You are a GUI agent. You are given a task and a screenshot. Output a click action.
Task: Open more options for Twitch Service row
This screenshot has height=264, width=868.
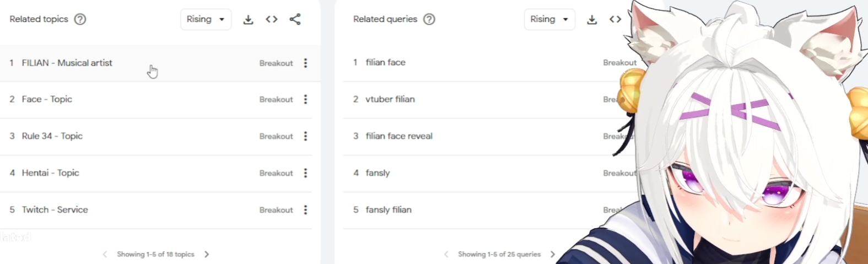tap(305, 210)
